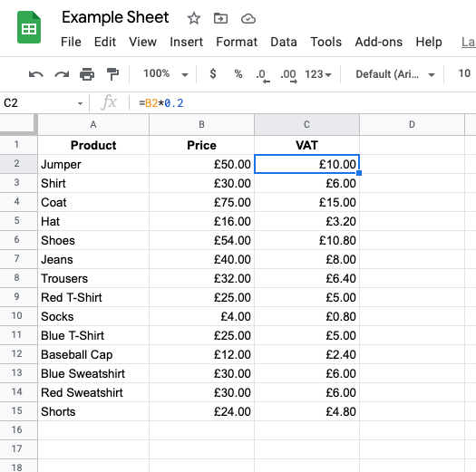Expand the C2 name box dropdown arrow
Screen dimensions: 476x472
click(x=80, y=104)
